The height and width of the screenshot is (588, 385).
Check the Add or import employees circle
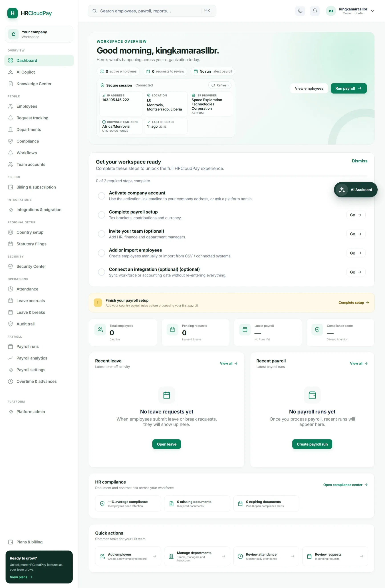(101, 253)
